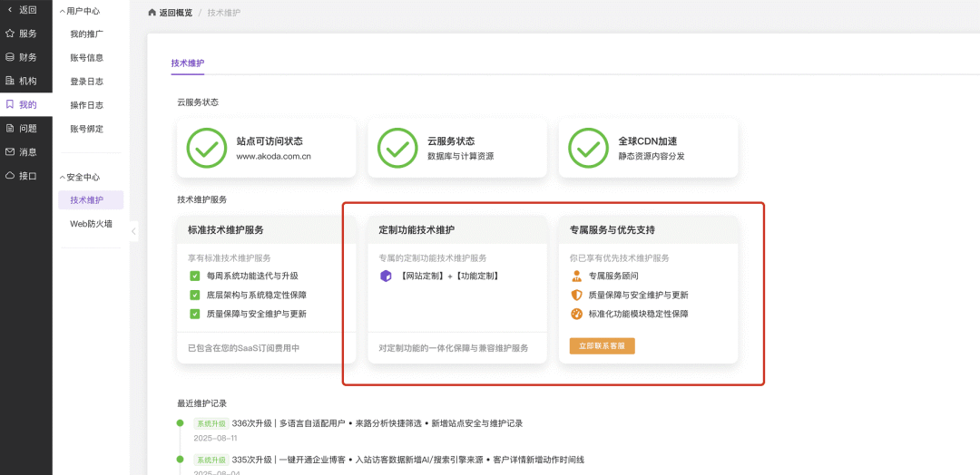
Task: Open 账号信息 in the submenu
Action: pyautogui.click(x=87, y=57)
